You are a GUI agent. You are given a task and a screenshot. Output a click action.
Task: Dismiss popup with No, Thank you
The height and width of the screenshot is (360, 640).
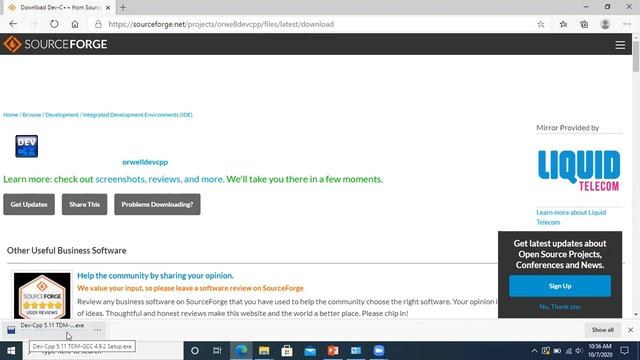click(x=560, y=307)
